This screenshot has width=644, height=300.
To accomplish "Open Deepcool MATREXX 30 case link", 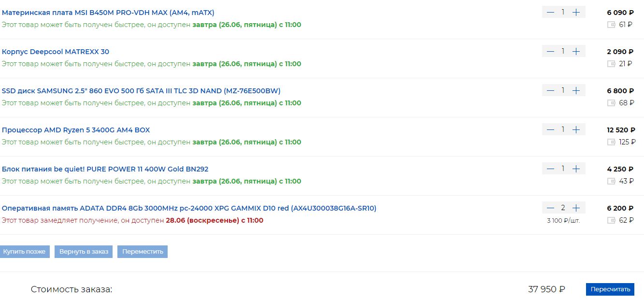I will (x=56, y=52).
